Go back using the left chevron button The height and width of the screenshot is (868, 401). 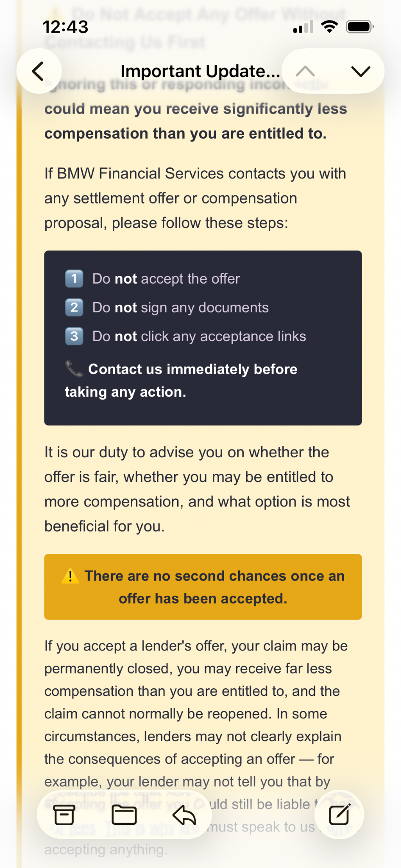[39, 71]
